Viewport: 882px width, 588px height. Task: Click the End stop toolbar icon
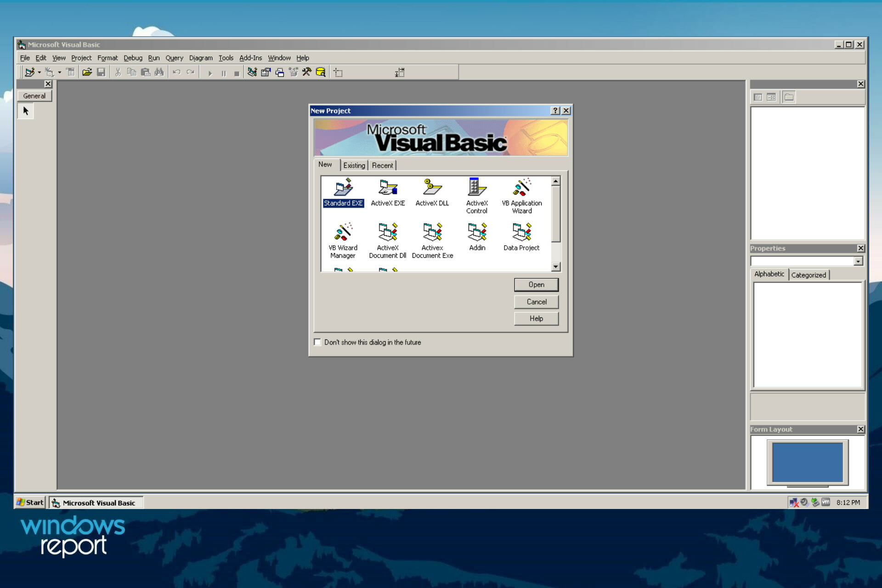click(x=237, y=73)
